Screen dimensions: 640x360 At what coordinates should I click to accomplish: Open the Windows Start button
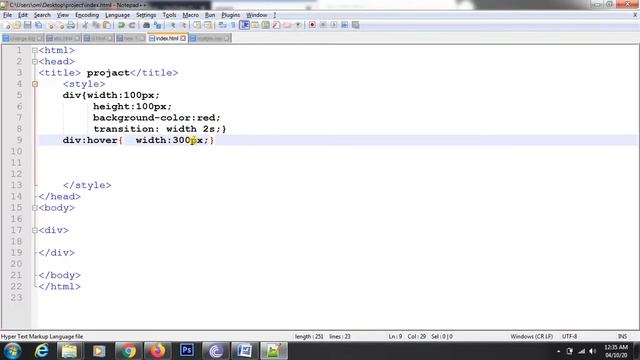tap(12, 351)
